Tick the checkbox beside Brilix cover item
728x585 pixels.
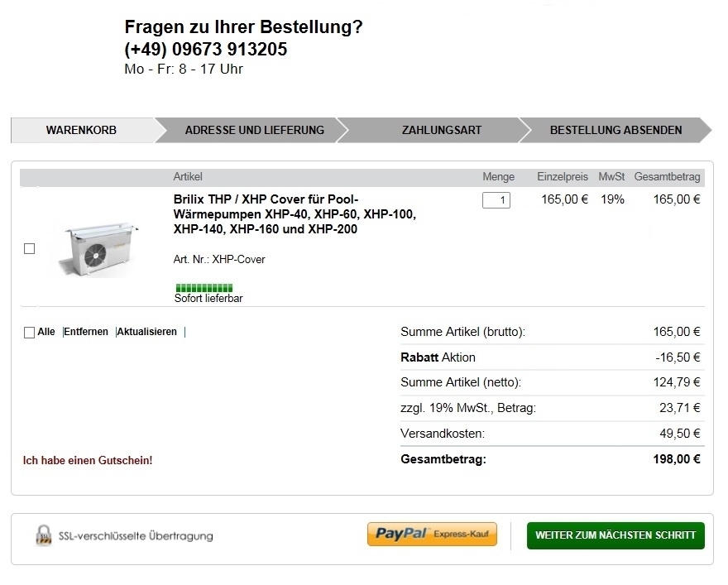coord(30,248)
